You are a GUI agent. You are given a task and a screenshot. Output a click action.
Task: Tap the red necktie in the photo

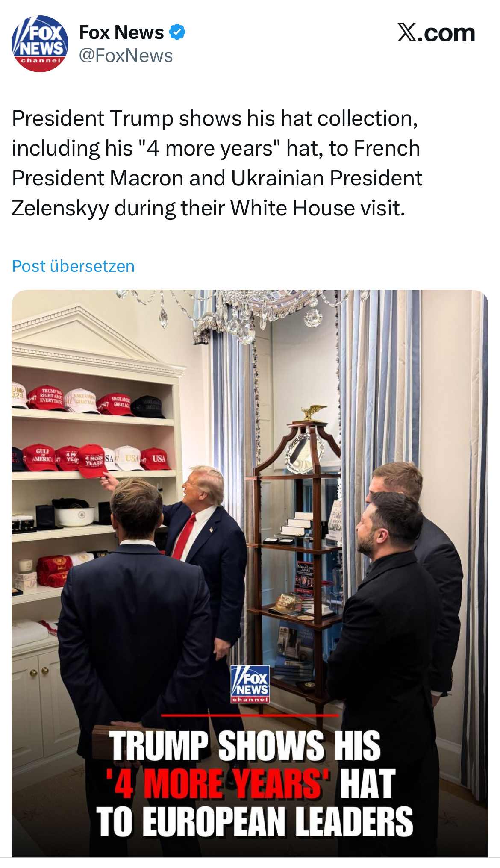[185, 537]
